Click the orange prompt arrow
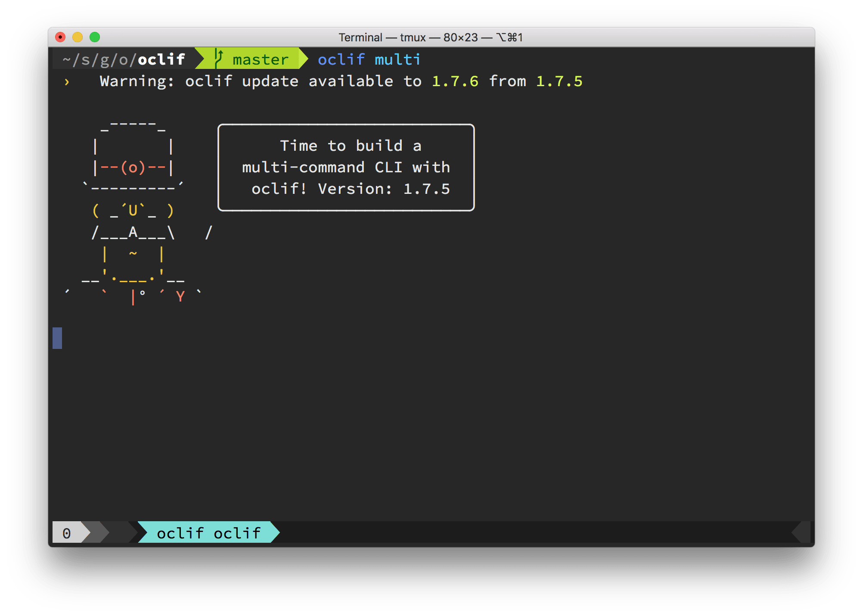The width and height of the screenshot is (863, 616). [67, 81]
